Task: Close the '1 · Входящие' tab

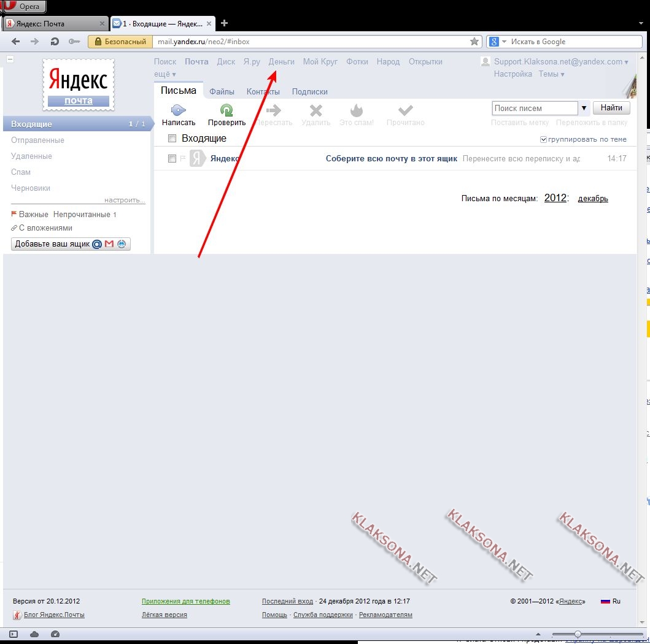Action: point(209,23)
